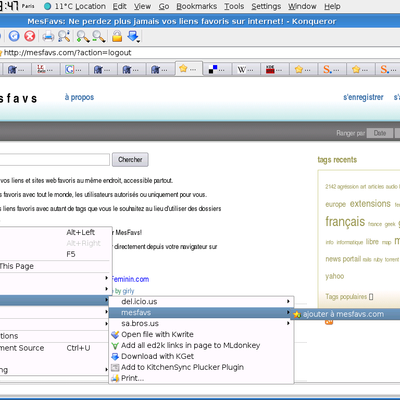
Task: Follow the à propos link
Action: point(79,97)
